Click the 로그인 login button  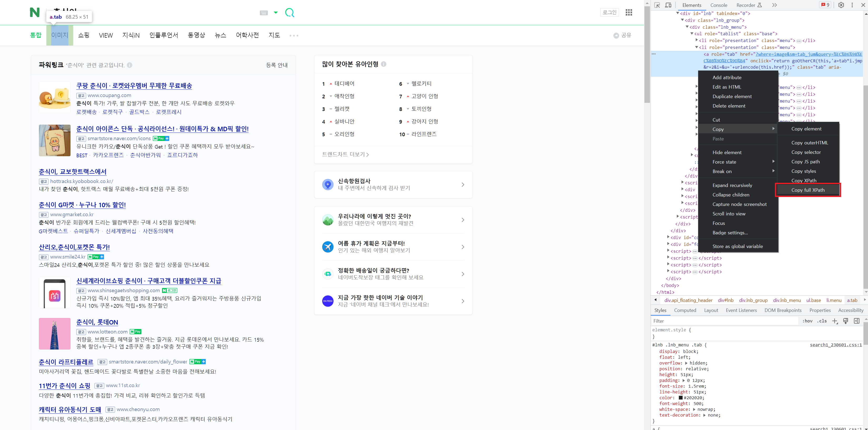pos(609,12)
